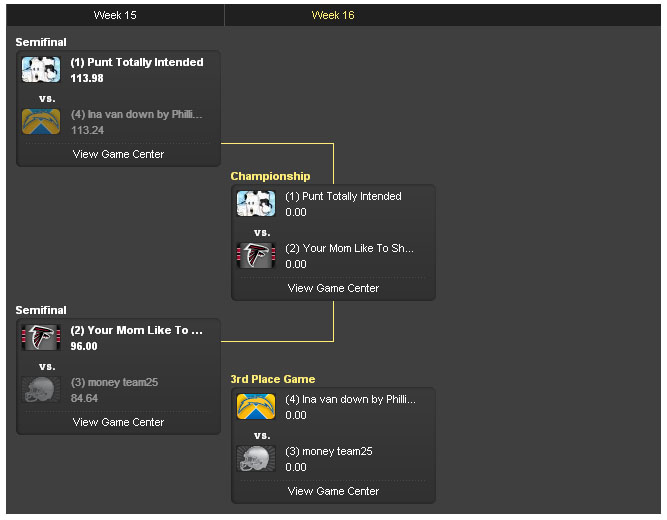Open (2) Your Mom Like To Sh... team in Championship
667x520 pixels.
tap(349, 248)
